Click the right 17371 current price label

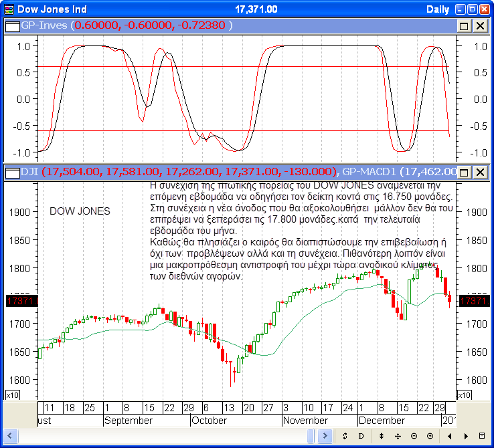pos(475,301)
